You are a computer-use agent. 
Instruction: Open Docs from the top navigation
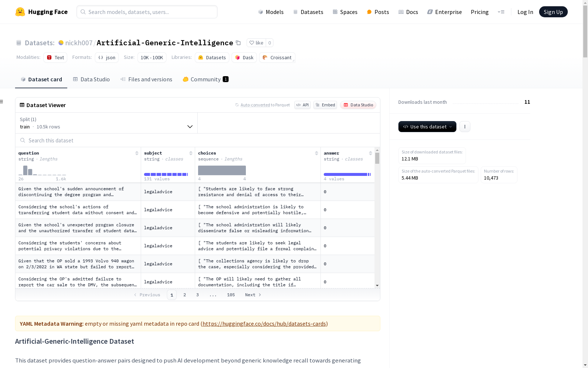coord(408,12)
